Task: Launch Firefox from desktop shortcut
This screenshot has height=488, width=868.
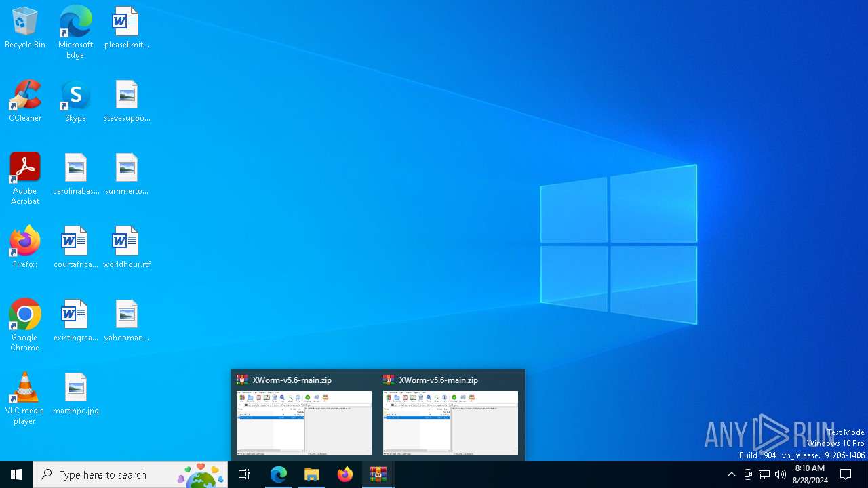Action: pyautogui.click(x=25, y=248)
